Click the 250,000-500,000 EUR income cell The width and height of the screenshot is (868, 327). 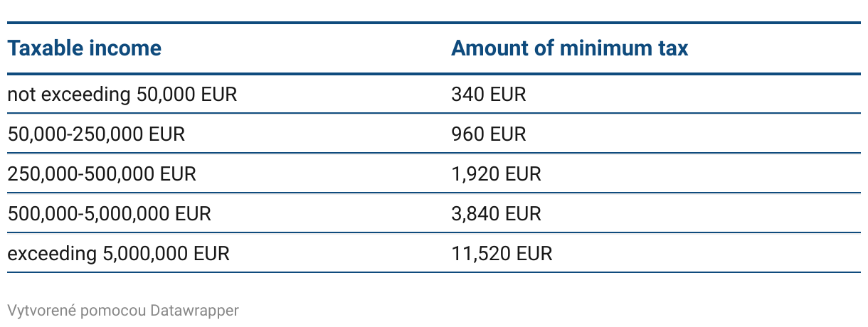[x=102, y=173]
